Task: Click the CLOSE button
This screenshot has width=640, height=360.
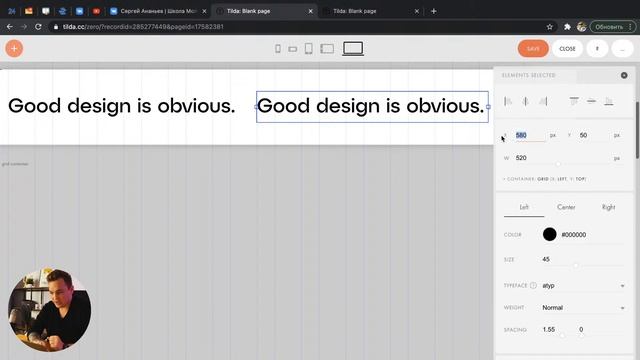Action: tap(567, 49)
